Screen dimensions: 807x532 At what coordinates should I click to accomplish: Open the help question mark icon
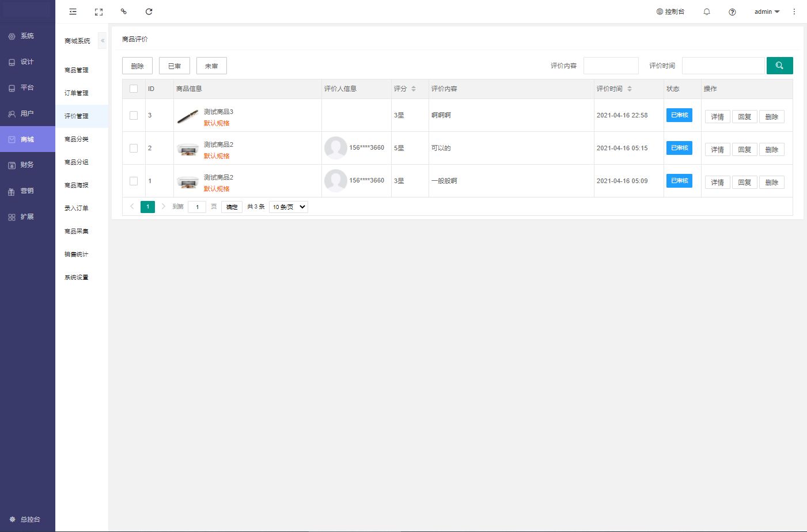732,12
